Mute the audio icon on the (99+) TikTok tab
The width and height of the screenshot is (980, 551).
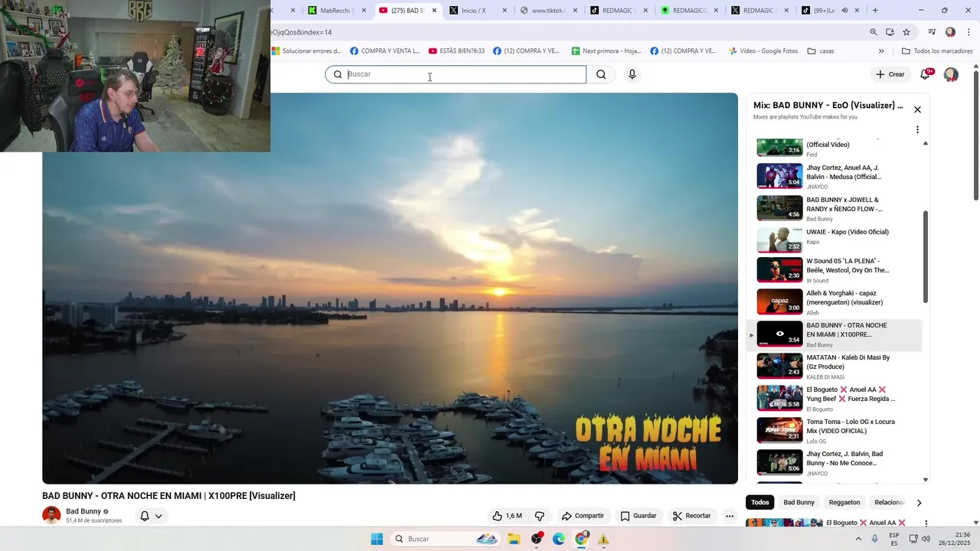844,11
